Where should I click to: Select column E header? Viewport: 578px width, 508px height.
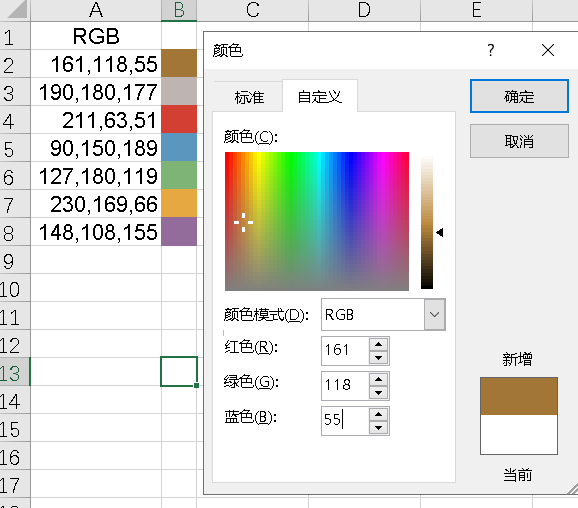[476, 10]
